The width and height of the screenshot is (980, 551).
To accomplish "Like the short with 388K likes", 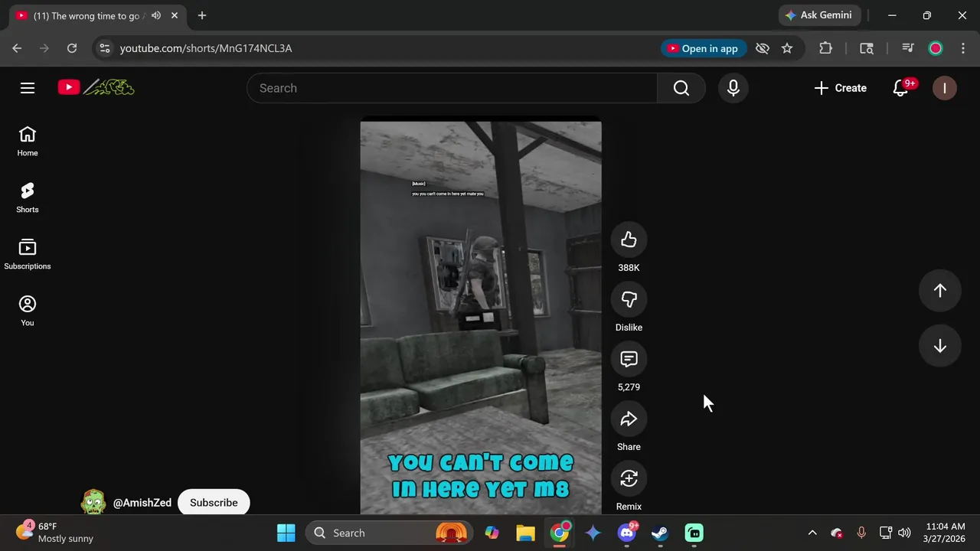I will [x=629, y=240].
